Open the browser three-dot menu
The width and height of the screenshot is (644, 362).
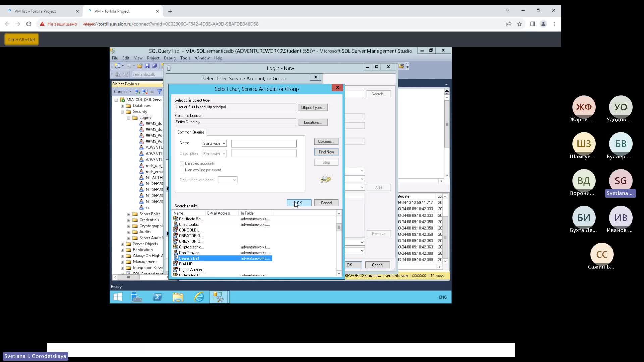tap(554, 24)
